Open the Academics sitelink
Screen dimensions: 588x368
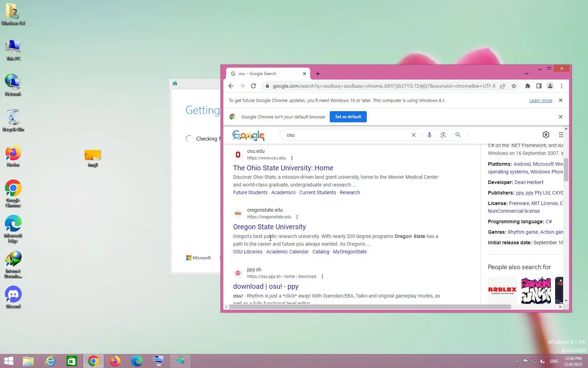pos(283,192)
